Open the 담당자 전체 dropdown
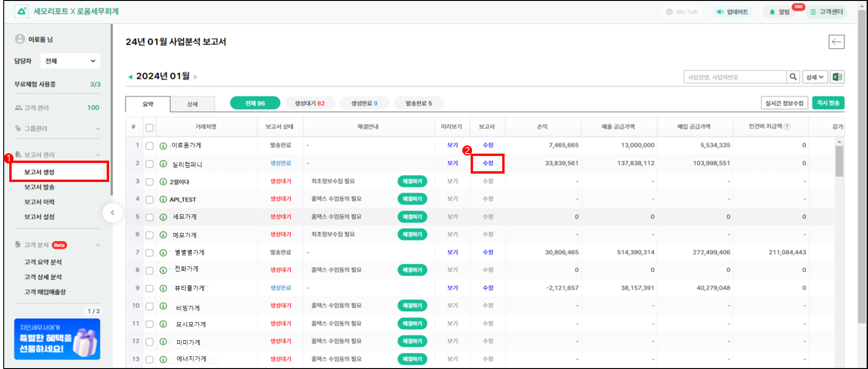868x369 pixels. click(x=70, y=61)
